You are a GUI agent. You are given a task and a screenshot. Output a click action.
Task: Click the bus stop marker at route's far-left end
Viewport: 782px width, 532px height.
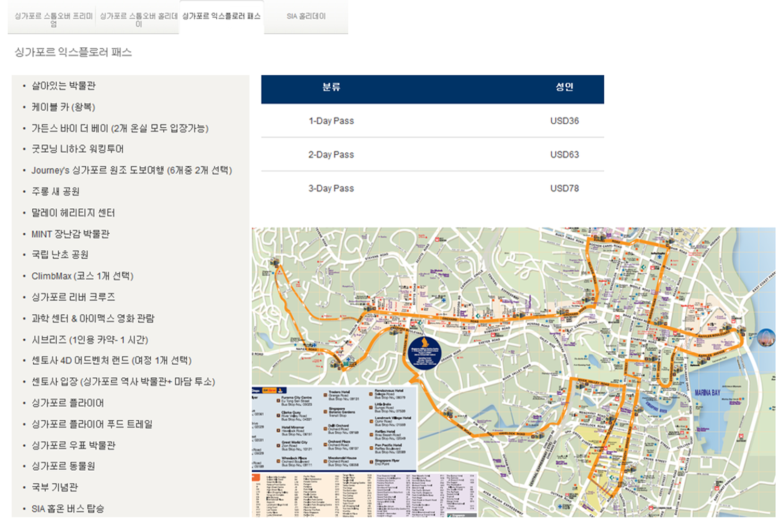274,262
